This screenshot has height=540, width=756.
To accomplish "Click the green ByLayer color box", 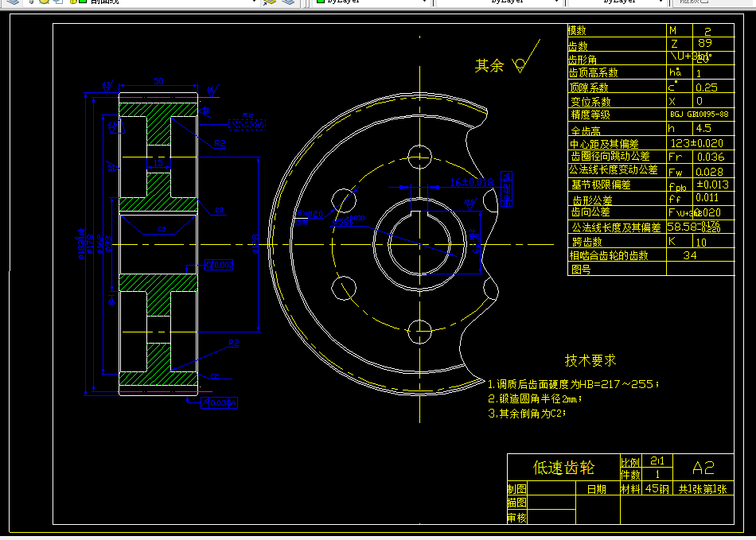I will pos(320,2).
